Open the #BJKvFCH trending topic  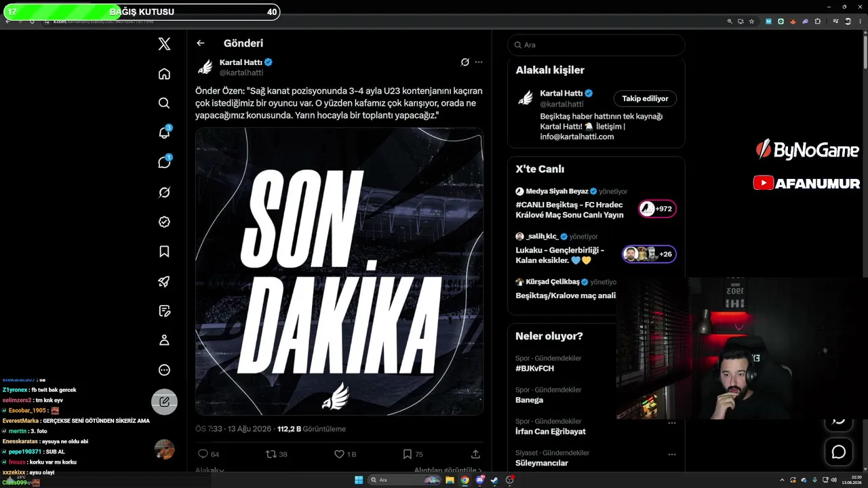[x=534, y=369]
